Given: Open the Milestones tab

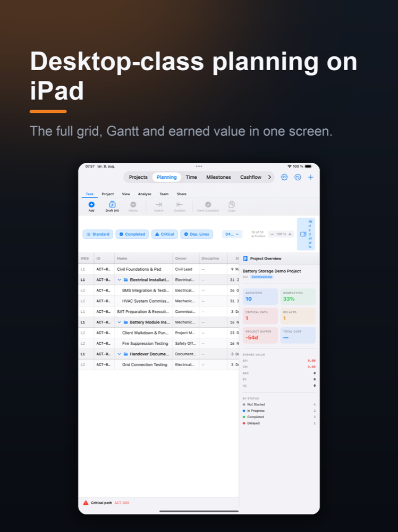Looking at the screenshot, I should click(219, 177).
